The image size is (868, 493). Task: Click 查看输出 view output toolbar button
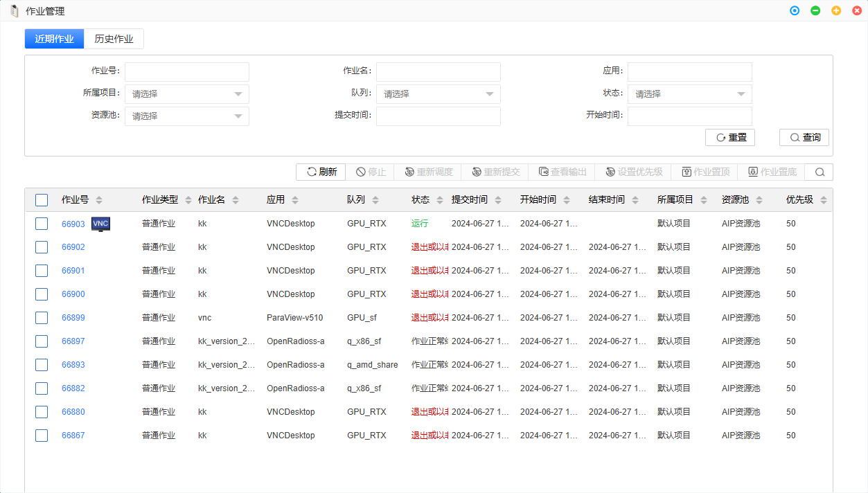click(562, 172)
